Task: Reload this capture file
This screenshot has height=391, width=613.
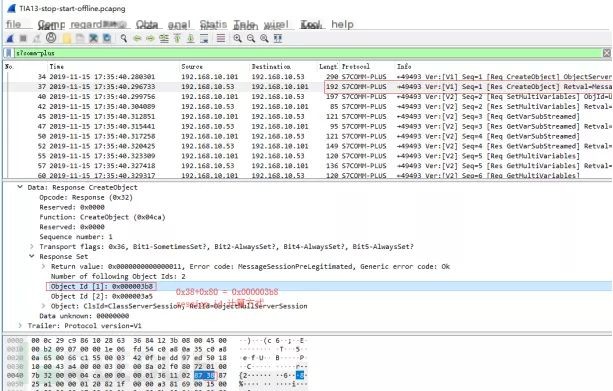Action: point(107,38)
